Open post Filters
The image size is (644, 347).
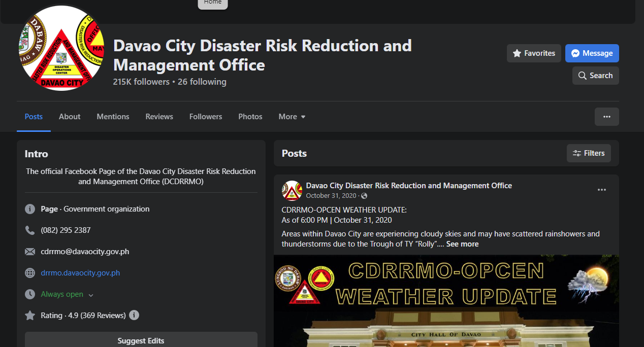(589, 153)
